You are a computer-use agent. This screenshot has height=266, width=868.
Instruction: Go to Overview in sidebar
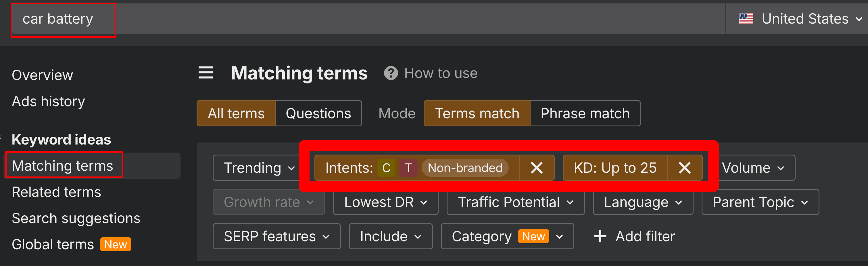pos(43,75)
